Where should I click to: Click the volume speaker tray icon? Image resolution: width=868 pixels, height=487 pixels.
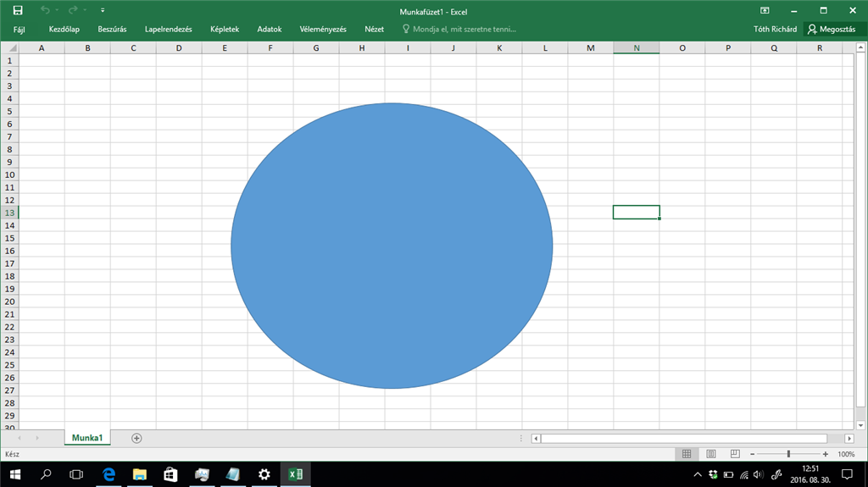point(759,474)
